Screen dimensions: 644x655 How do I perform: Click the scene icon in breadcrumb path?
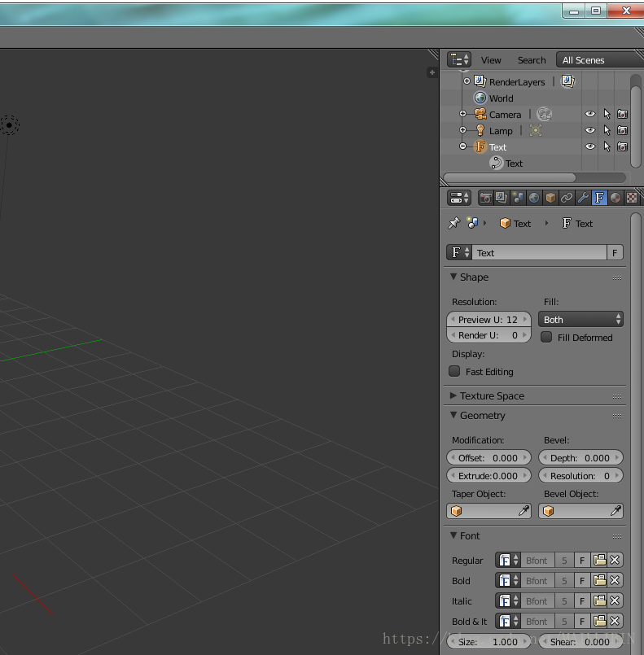(x=472, y=223)
